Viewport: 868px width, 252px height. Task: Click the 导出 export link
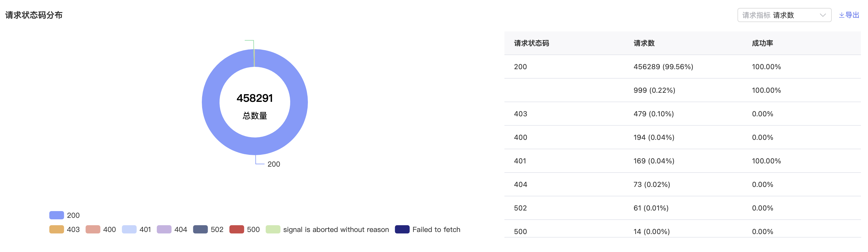(849, 15)
